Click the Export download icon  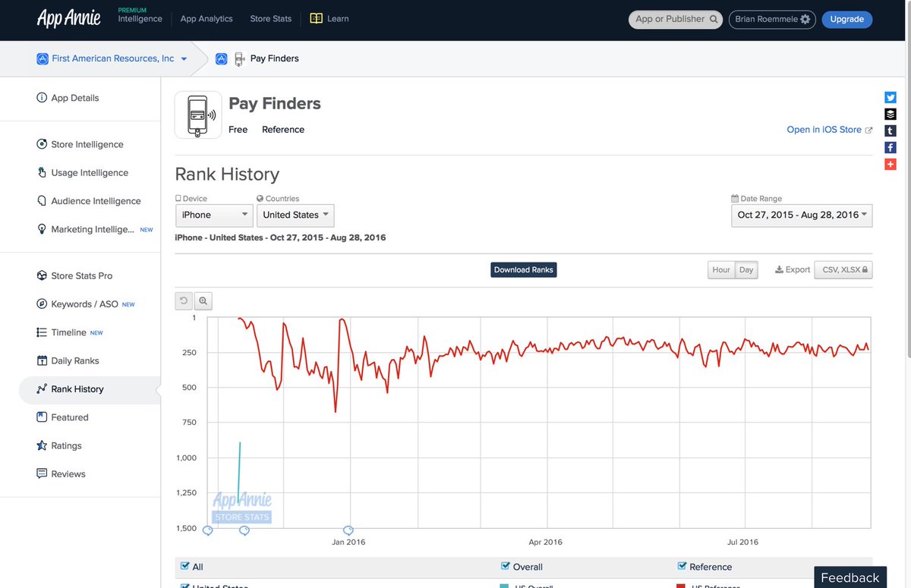pos(779,269)
